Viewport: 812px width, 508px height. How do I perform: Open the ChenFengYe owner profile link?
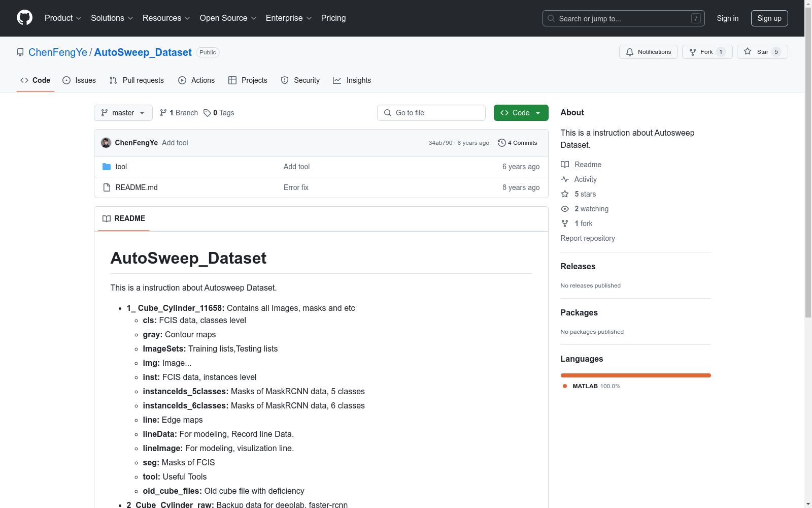pos(58,52)
